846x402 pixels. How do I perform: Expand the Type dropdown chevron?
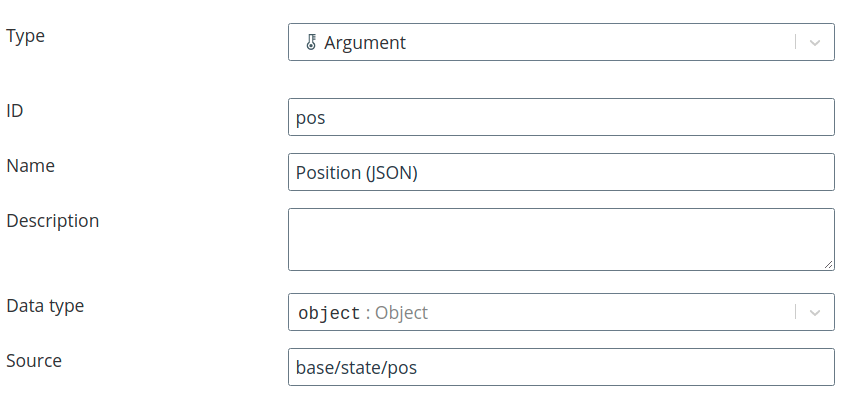pos(815,42)
